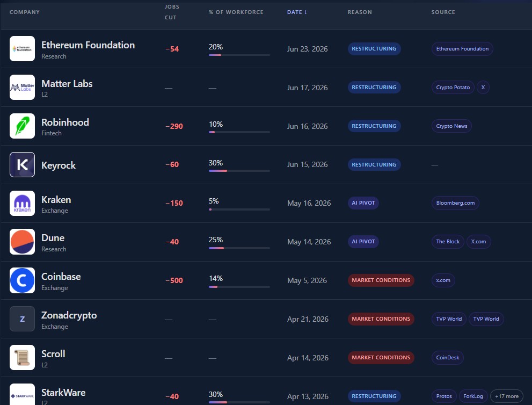Open the Crypto News source for Robinhood
The image size is (532, 405).
click(x=451, y=126)
